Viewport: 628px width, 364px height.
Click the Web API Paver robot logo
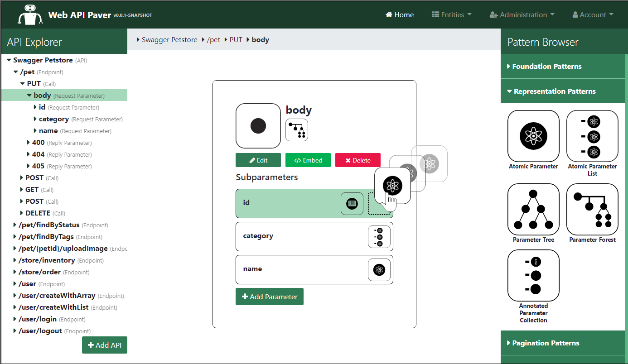pyautogui.click(x=30, y=14)
